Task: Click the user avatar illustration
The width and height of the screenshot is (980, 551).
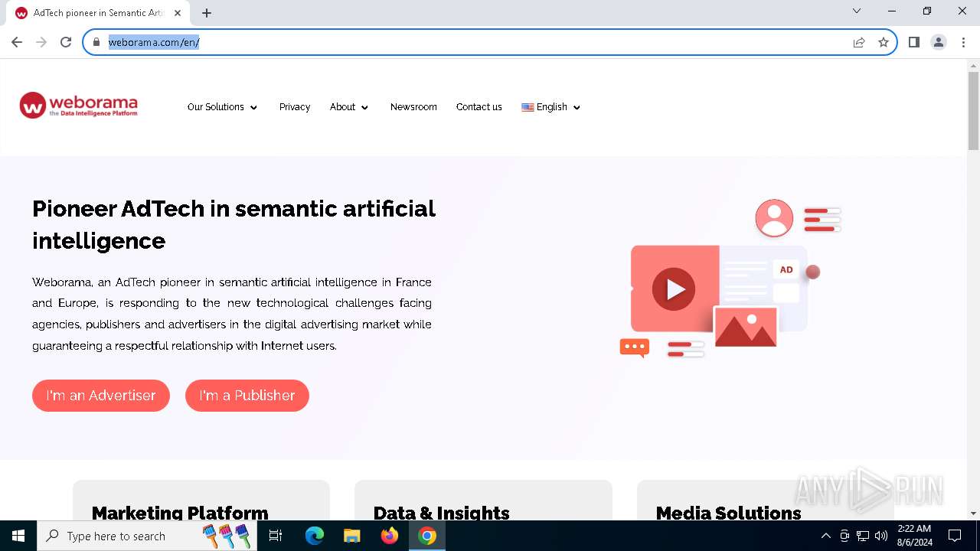Action: point(774,218)
